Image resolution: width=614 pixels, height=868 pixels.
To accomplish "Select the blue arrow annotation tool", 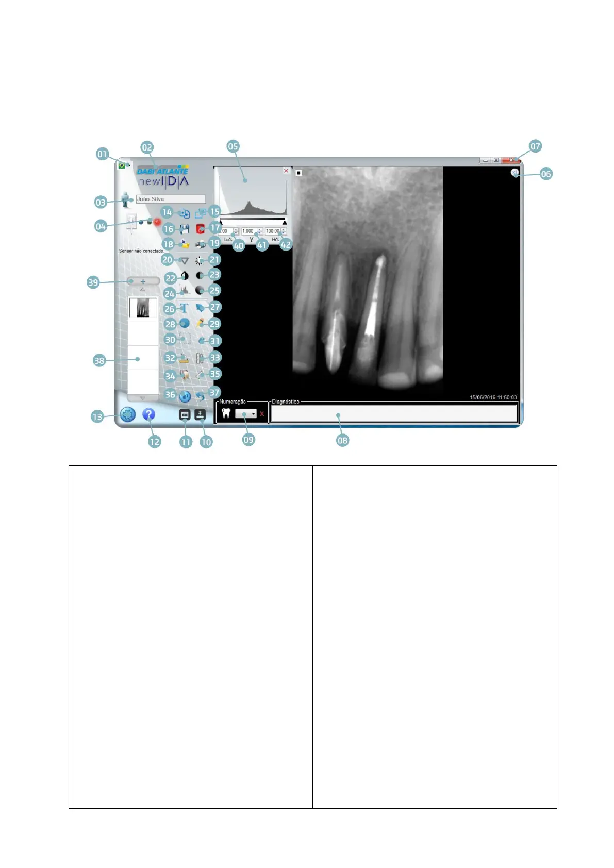I will pyautogui.click(x=201, y=308).
